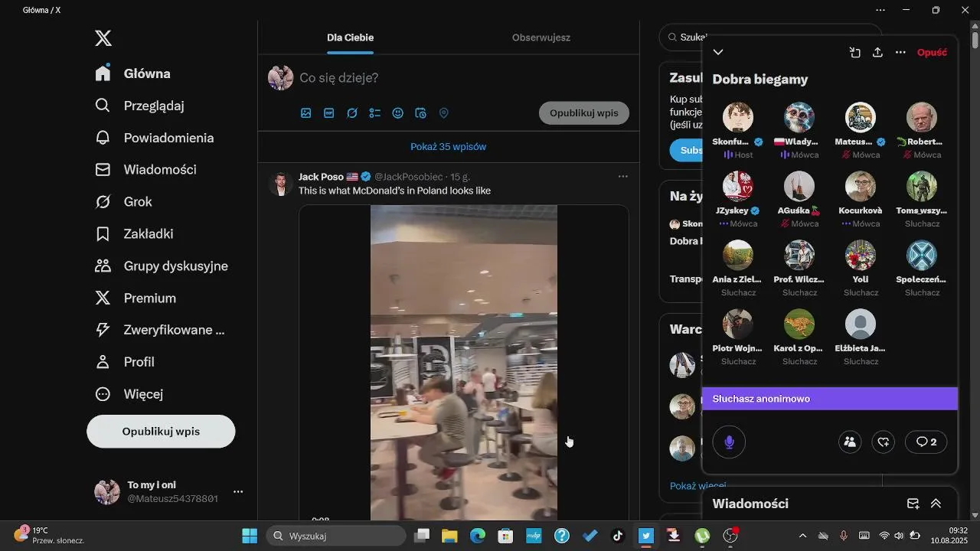Switch to Obserwujesz tab
This screenshot has height=551, width=980.
click(x=541, y=37)
